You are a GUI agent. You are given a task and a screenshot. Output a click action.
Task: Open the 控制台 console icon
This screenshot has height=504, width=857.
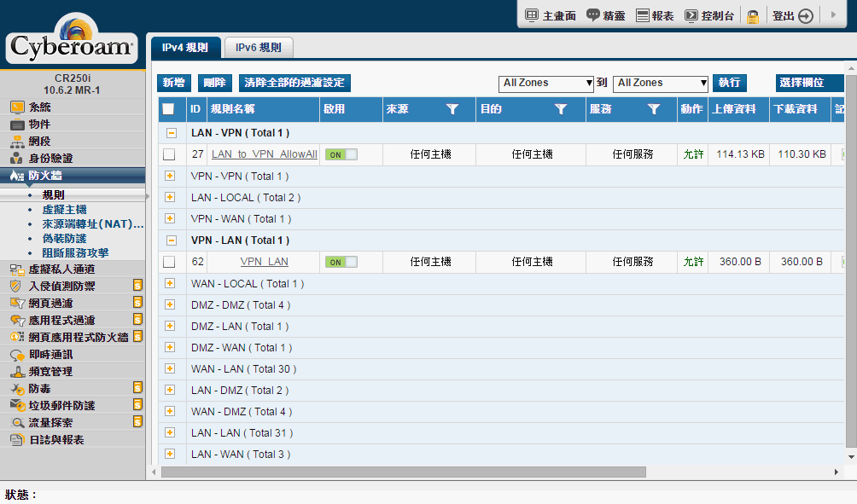click(691, 15)
